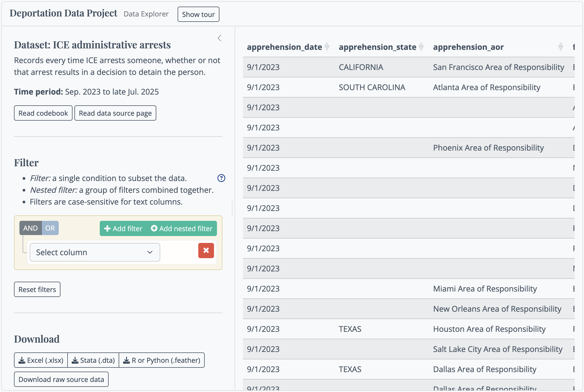Viewport: 584px width, 392px height.
Task: Sort by apprehension_state column arrows
Action: tap(421, 47)
